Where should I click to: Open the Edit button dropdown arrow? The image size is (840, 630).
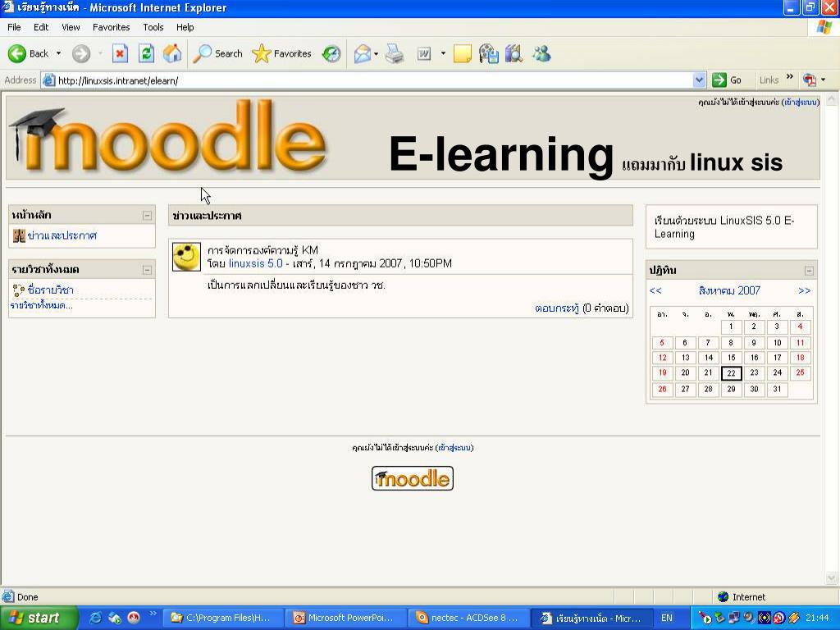point(443,53)
